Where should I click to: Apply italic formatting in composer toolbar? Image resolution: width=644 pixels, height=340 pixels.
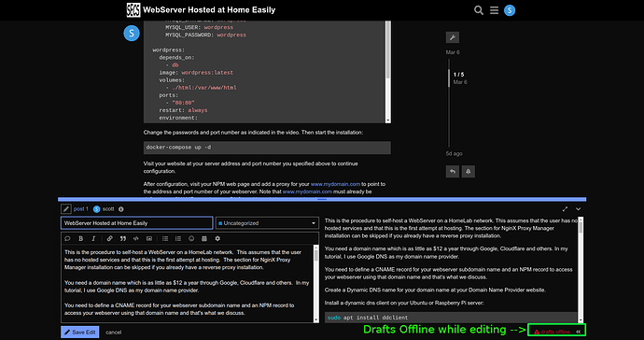(x=93, y=238)
